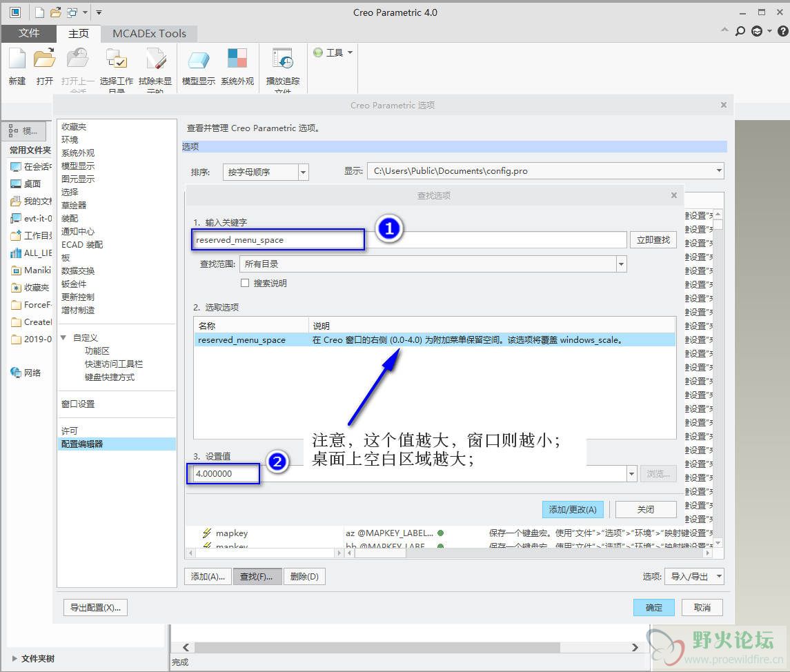Select 在会话中 in common folders

(x=30, y=167)
